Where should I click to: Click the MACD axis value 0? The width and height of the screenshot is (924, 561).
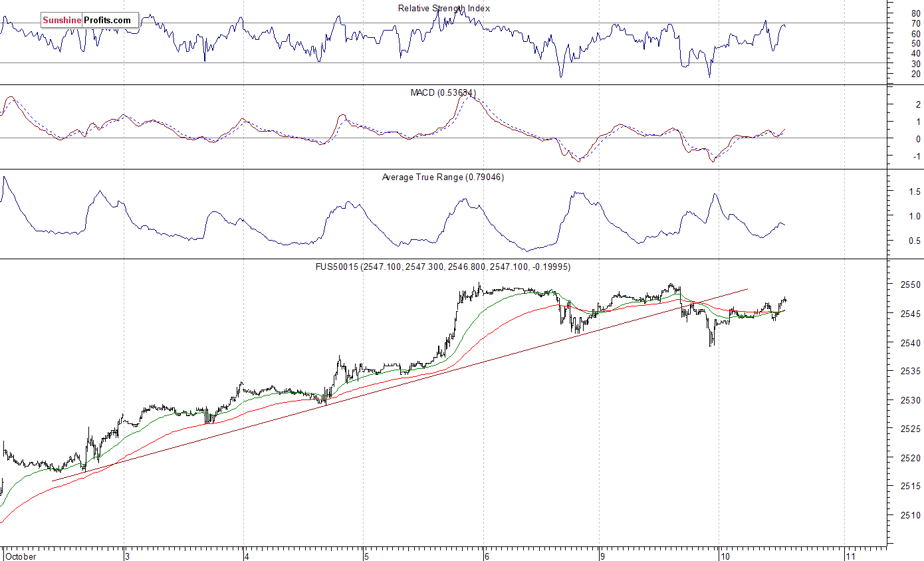pyautogui.click(x=918, y=139)
